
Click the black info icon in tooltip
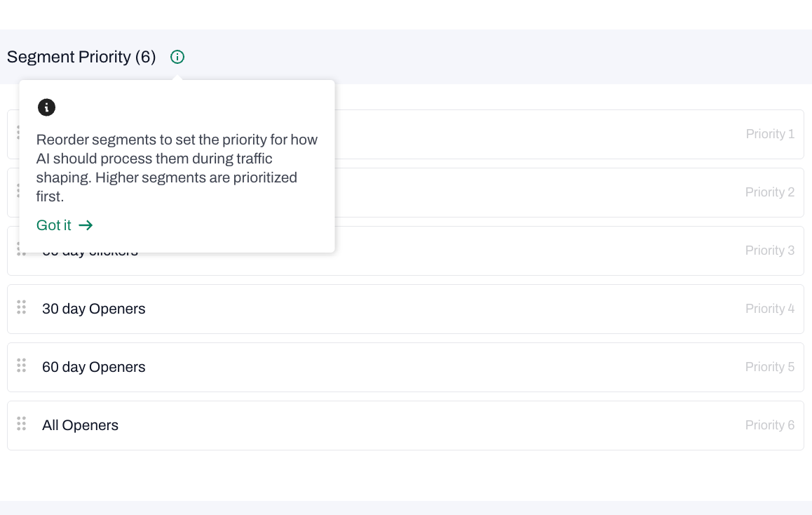tap(46, 107)
